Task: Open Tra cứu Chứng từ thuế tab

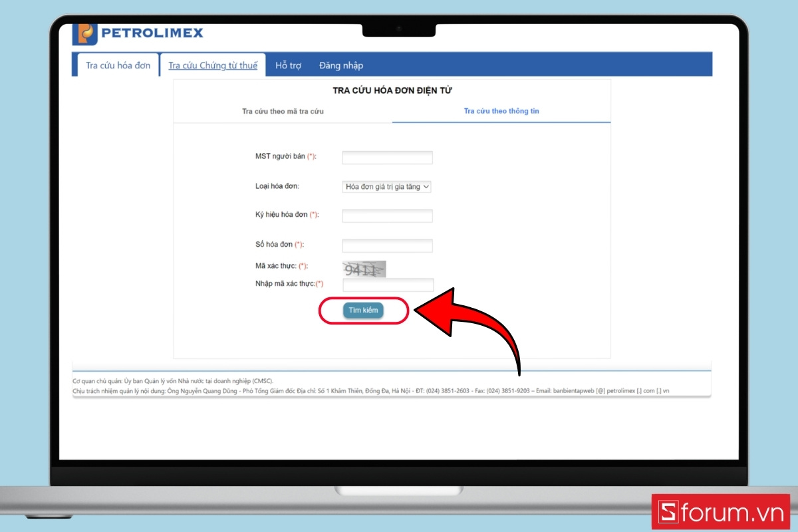Action: click(213, 65)
